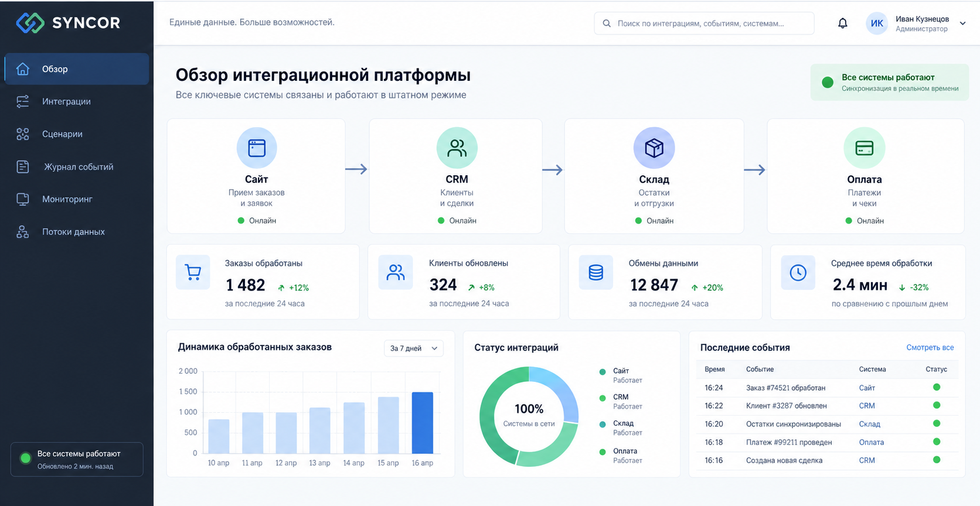Click Онлайн status under Оплата card

pos(865,221)
